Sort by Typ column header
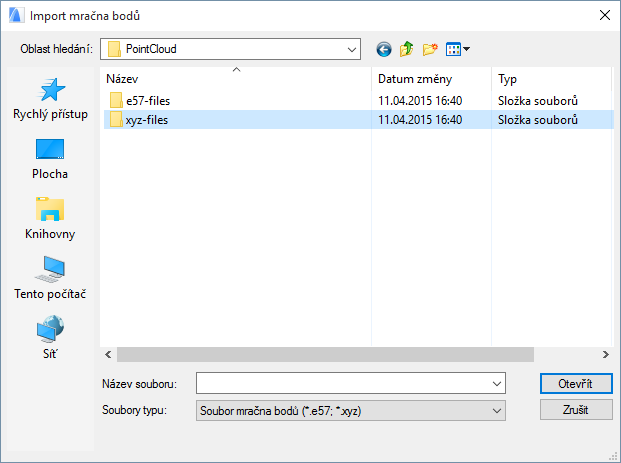This screenshot has width=621, height=463. pyautogui.click(x=552, y=79)
